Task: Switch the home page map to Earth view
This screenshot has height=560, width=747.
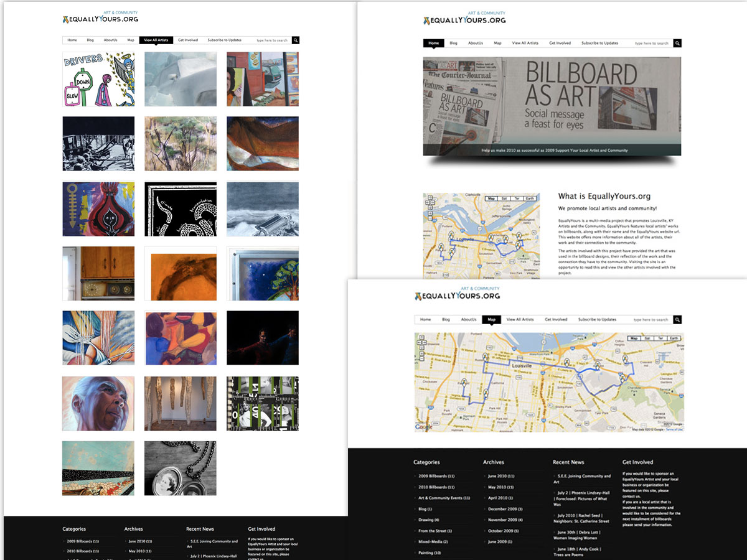Action: (529, 198)
